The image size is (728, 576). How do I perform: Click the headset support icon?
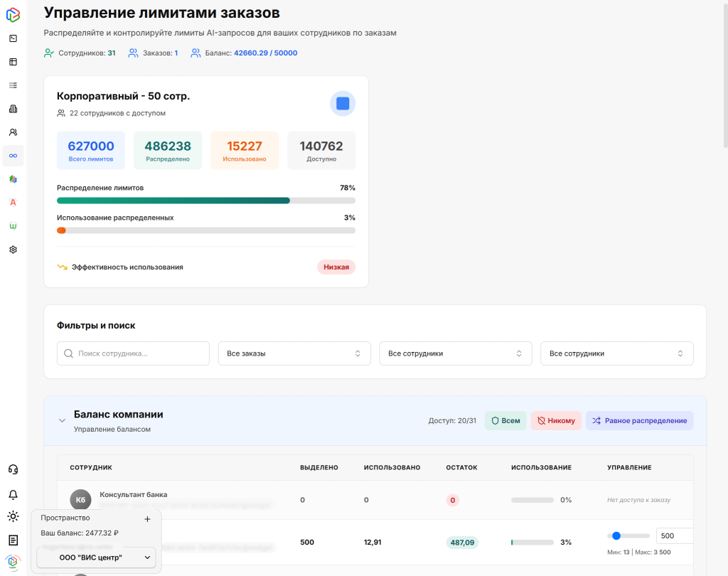point(13,469)
